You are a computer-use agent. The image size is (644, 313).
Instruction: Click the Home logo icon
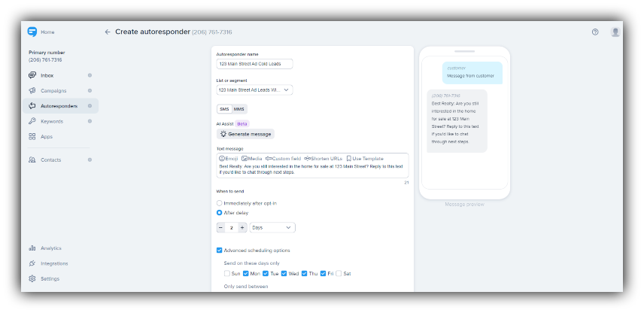[x=32, y=32]
